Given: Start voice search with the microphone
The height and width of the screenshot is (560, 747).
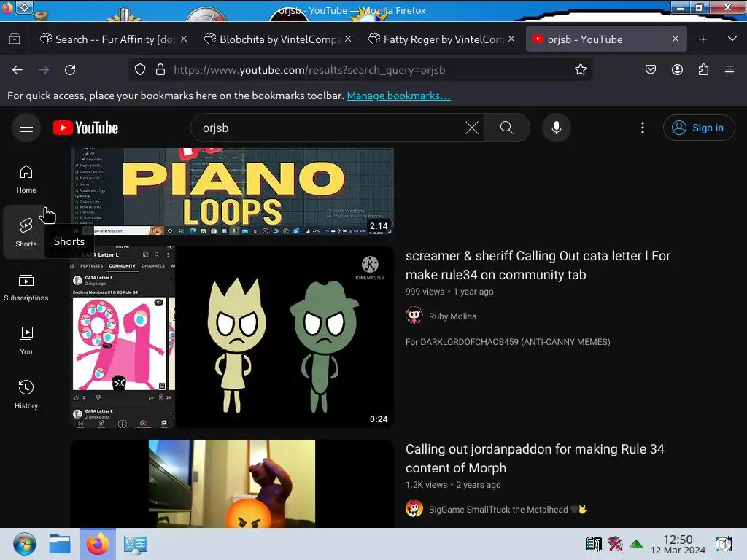Looking at the screenshot, I should (557, 128).
